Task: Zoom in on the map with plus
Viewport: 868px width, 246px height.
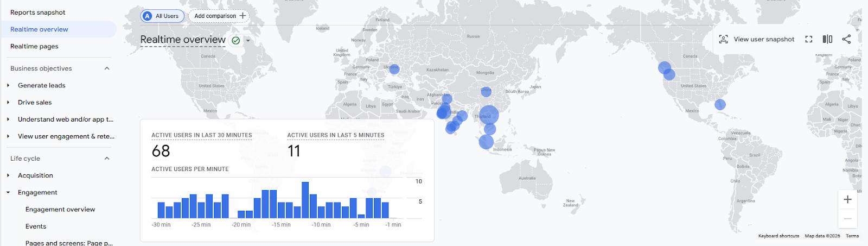Action: 847,199
